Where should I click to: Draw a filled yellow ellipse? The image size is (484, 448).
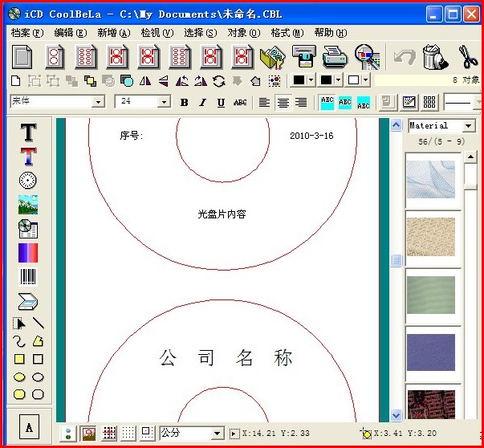[x=19, y=377]
